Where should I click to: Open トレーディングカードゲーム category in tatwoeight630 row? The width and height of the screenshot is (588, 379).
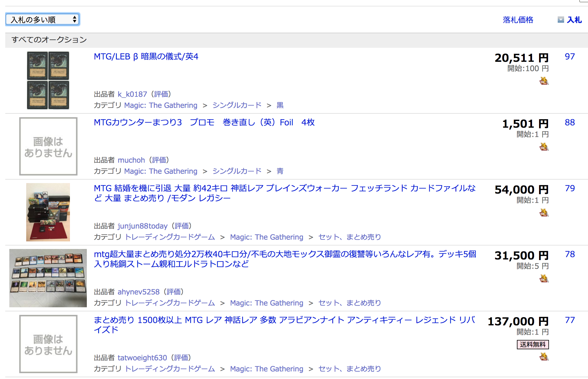pyautogui.click(x=170, y=369)
